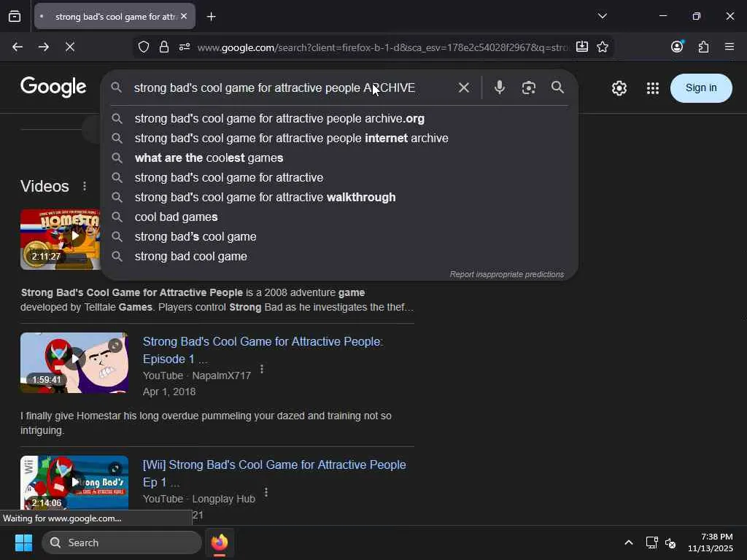Open muted volume tray icon
Image resolution: width=747 pixels, height=560 pixels.
(x=671, y=542)
